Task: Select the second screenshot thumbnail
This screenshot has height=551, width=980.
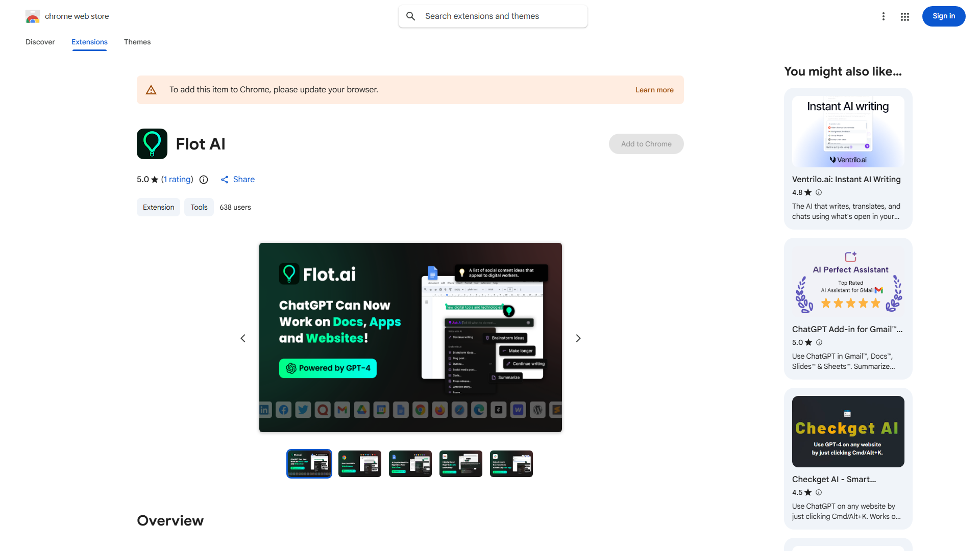Action: coord(359,463)
